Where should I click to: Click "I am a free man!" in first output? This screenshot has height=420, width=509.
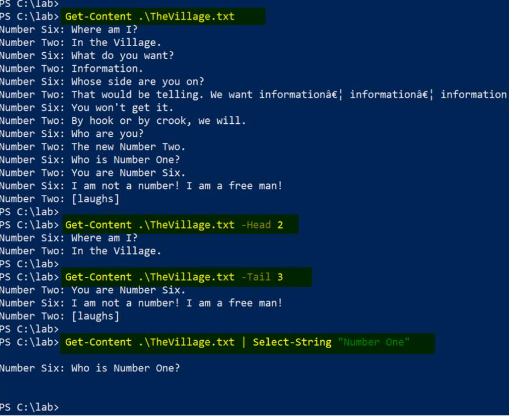(234, 186)
